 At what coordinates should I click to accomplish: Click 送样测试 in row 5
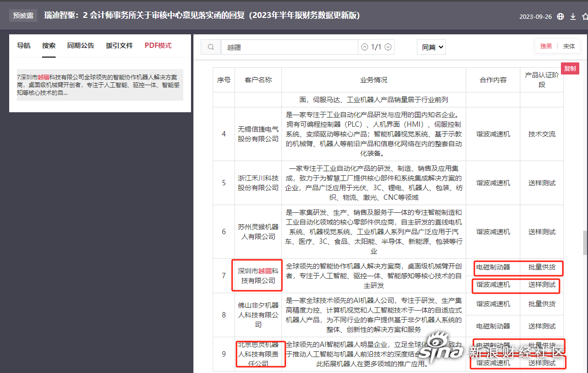click(x=542, y=183)
